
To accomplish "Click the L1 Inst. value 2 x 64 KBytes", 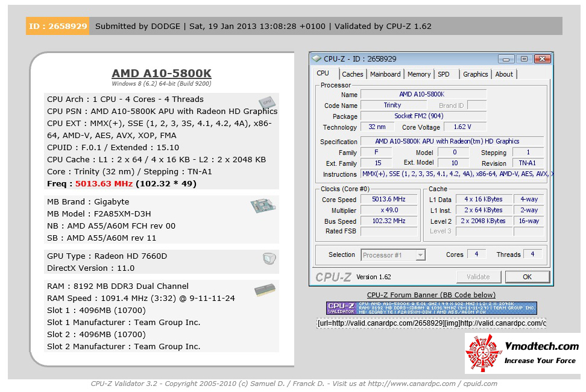I will tap(484, 210).
